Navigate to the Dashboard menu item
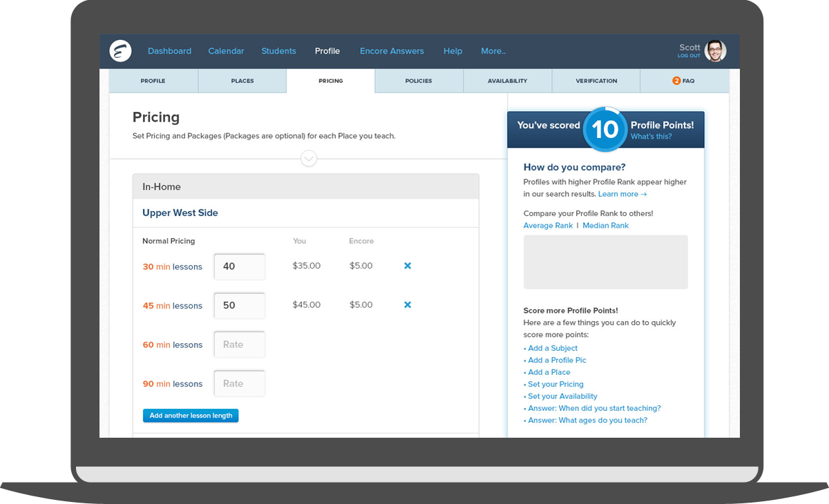The height and width of the screenshot is (504, 829). [x=169, y=51]
